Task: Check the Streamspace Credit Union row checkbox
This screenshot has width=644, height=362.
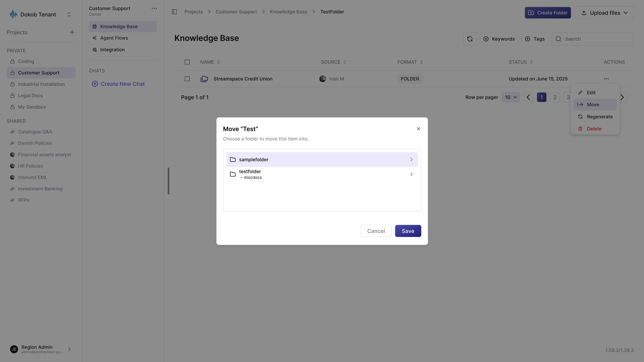Action: (187, 79)
